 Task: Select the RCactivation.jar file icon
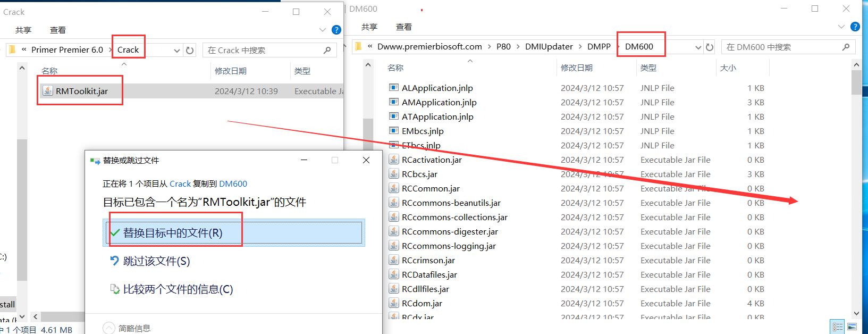pos(394,160)
